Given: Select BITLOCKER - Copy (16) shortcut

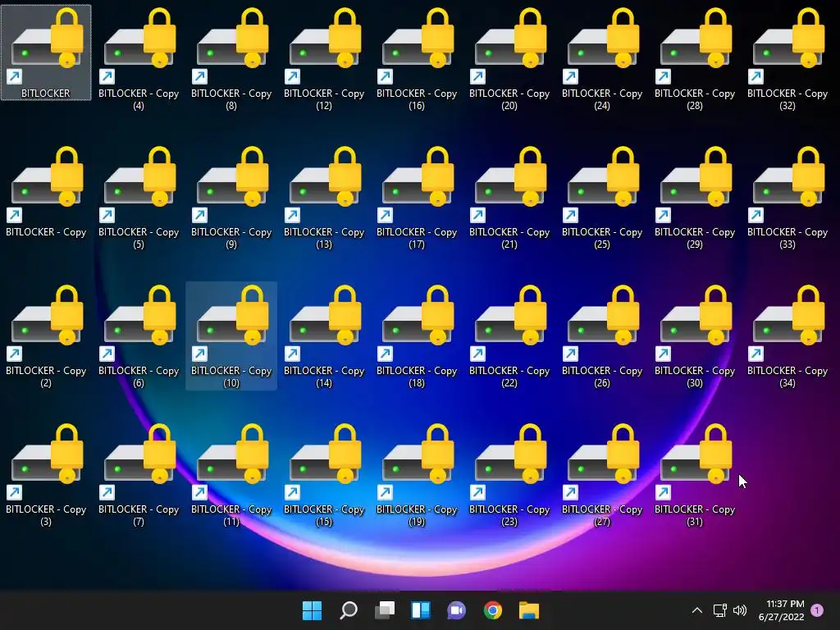Looking at the screenshot, I should (417, 58).
